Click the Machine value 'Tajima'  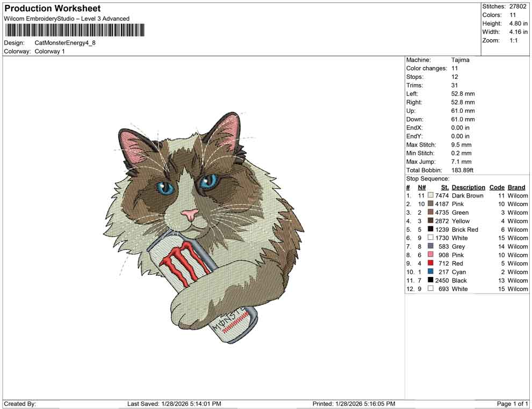click(461, 60)
